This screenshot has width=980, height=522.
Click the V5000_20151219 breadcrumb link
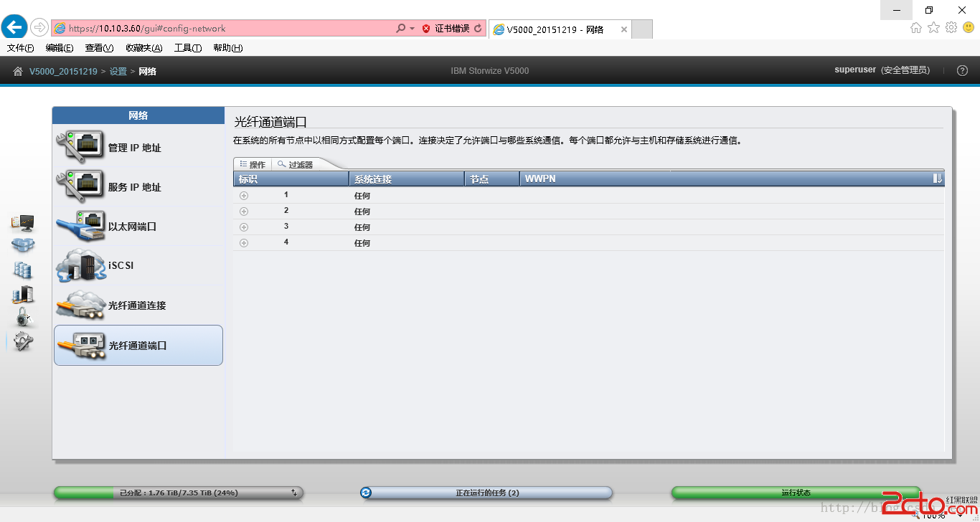click(63, 71)
